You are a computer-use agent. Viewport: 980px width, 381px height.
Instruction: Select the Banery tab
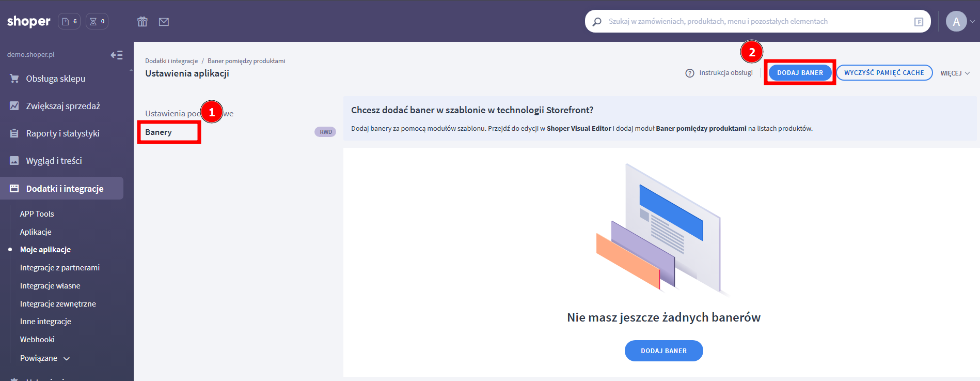(159, 132)
